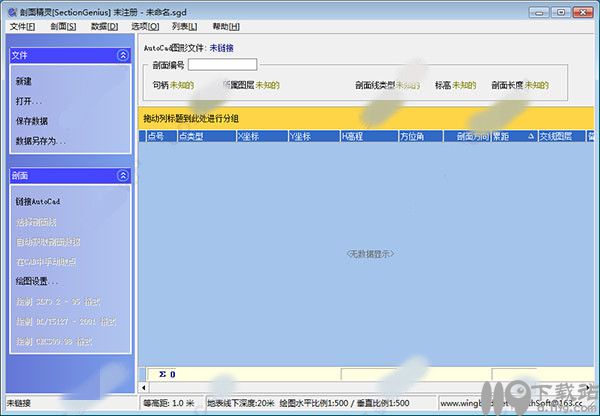
Task: Sort by the 点类型 column header
Action: coord(207,136)
